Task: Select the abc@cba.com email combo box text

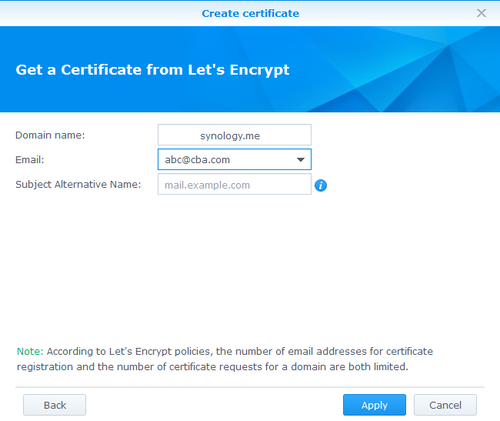Action: [197, 160]
